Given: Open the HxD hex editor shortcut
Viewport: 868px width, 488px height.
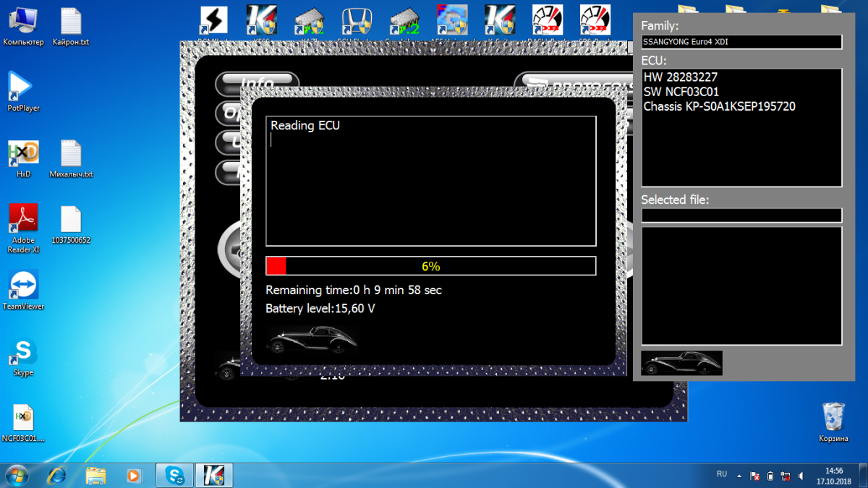Looking at the screenshot, I should [x=23, y=158].
